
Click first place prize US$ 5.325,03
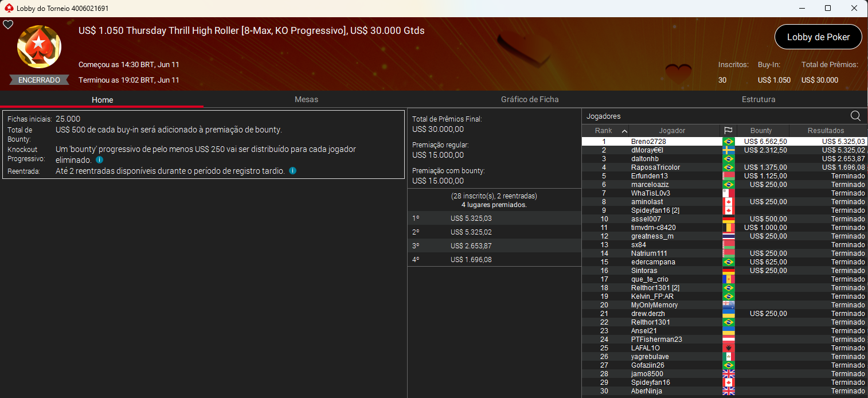pos(471,218)
